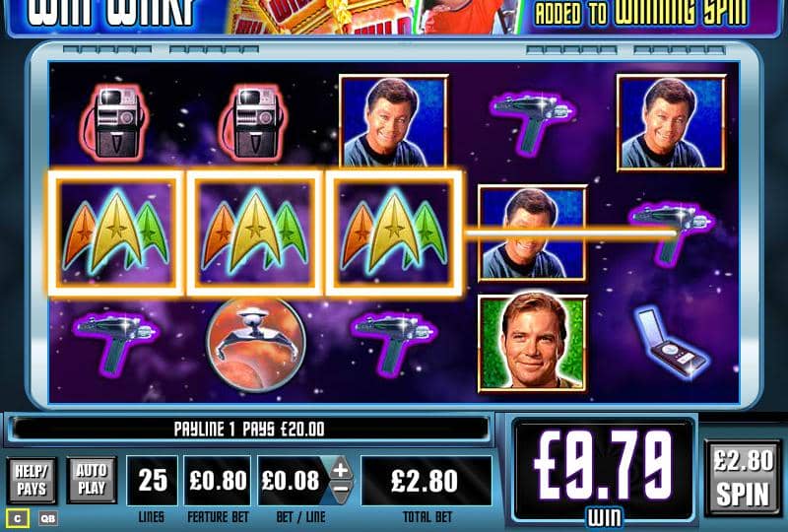Click the first highlighted insignia badge symbol

pos(116,233)
